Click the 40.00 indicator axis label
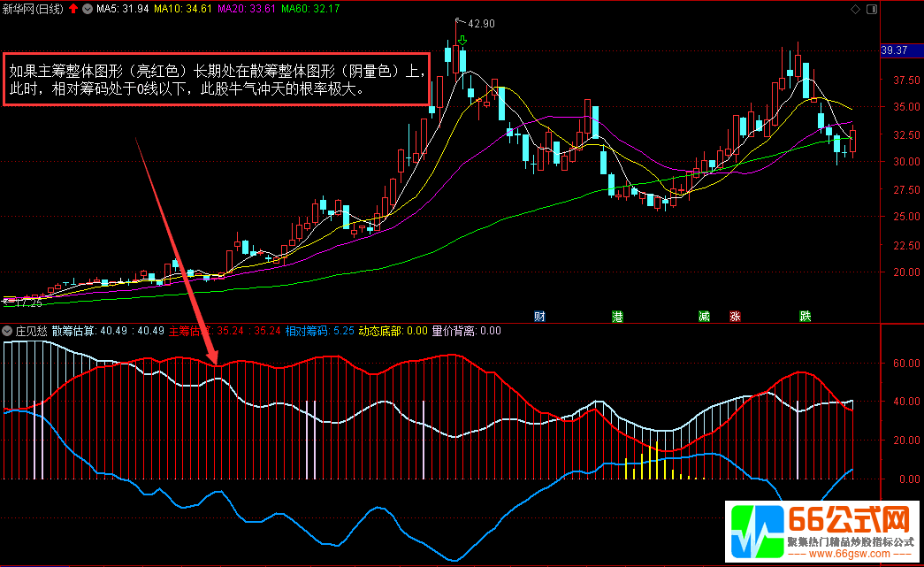This screenshot has height=567, width=924. click(906, 402)
